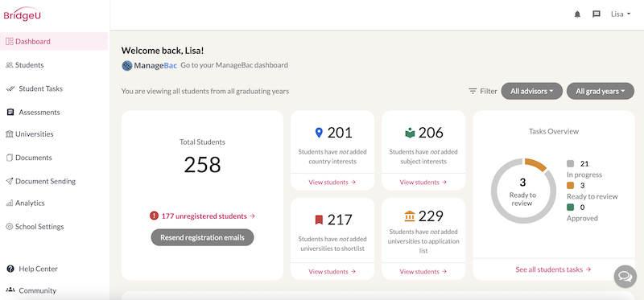The height and width of the screenshot is (300, 644).
Task: Open the Lisa user menu
Action: 621,14
